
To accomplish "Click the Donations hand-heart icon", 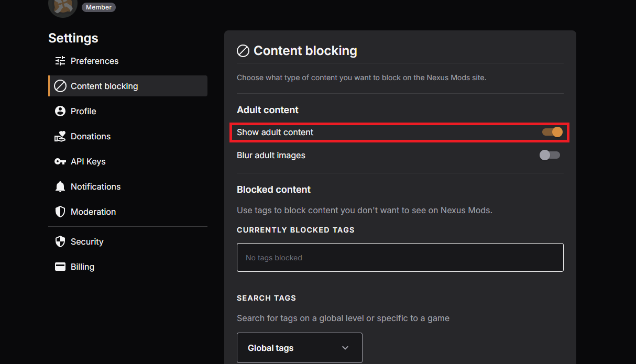I will (x=60, y=136).
